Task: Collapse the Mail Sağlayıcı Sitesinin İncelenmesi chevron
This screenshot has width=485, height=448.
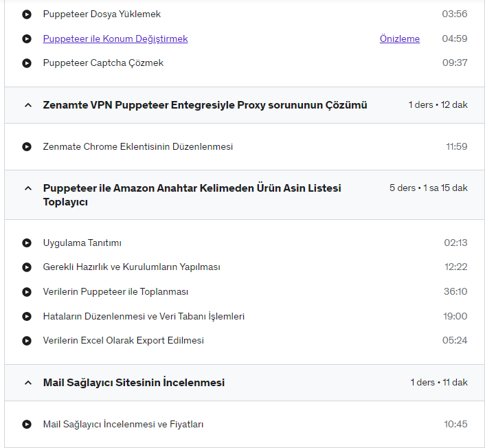Action: click(x=28, y=383)
